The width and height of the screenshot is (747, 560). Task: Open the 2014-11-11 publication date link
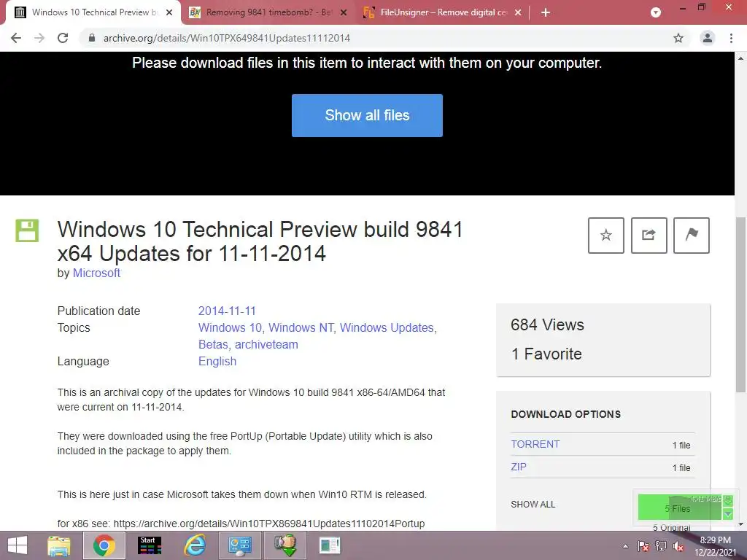click(x=227, y=311)
